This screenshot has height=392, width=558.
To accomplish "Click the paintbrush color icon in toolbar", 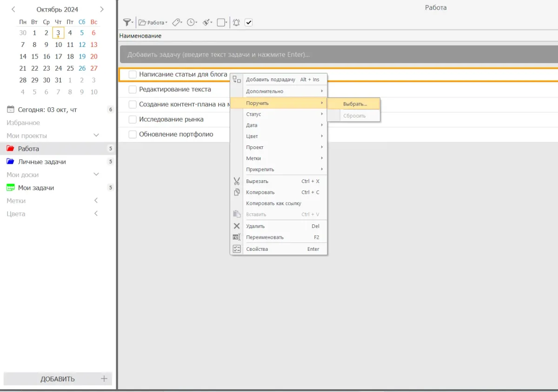I will click(207, 22).
